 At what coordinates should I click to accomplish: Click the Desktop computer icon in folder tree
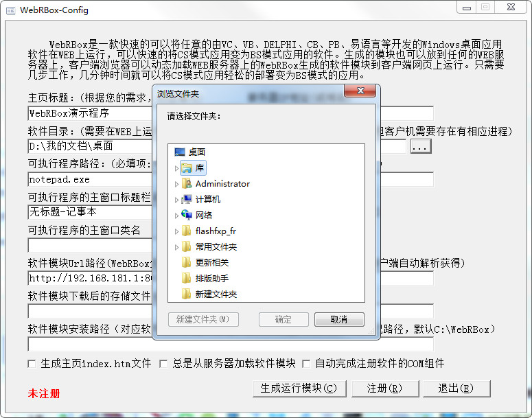[179, 152]
